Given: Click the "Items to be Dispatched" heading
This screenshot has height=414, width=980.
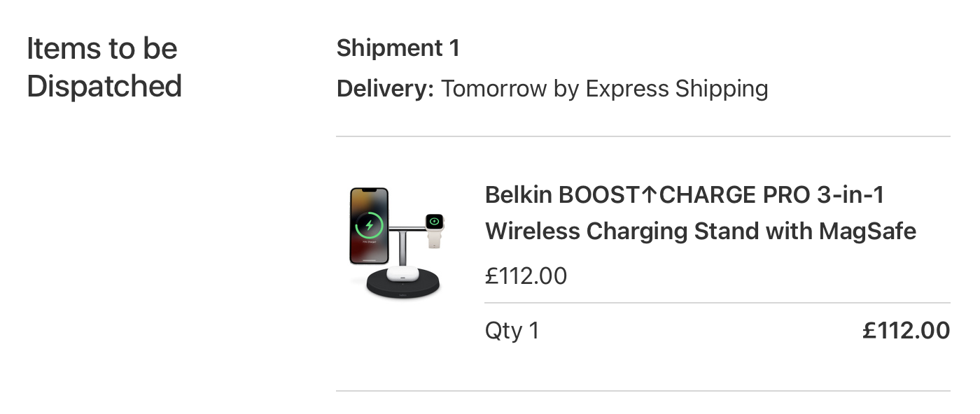Looking at the screenshot, I should [x=104, y=67].
